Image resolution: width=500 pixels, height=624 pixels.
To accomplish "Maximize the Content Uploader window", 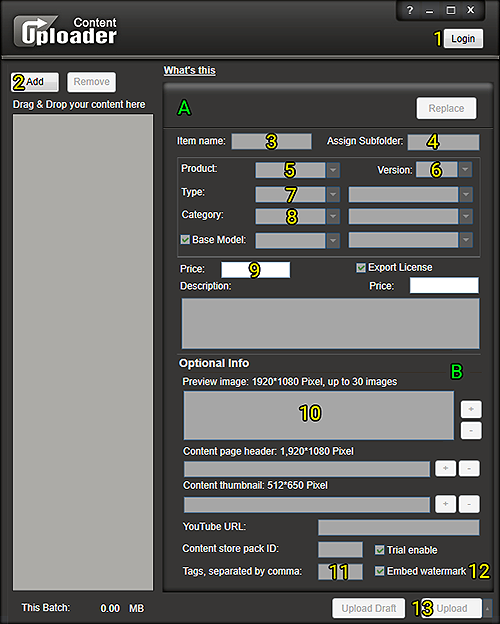I will 451,10.
